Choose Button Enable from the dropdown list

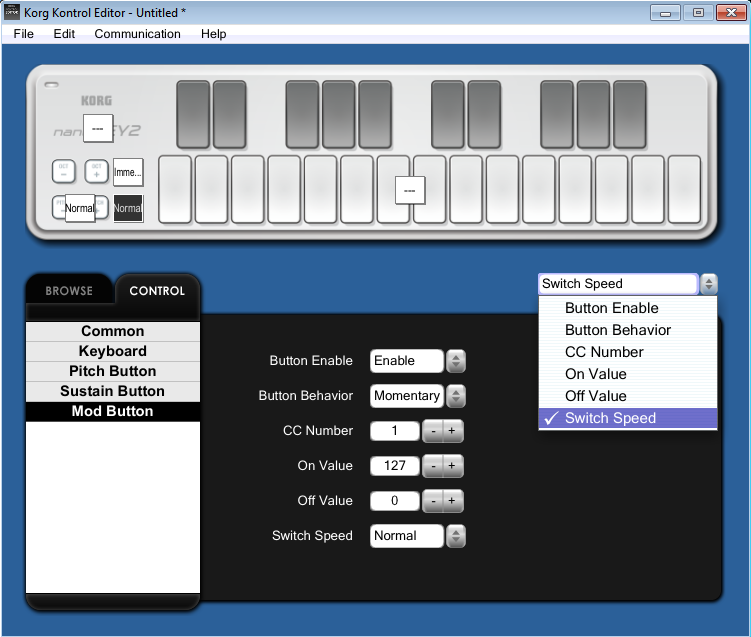point(628,308)
